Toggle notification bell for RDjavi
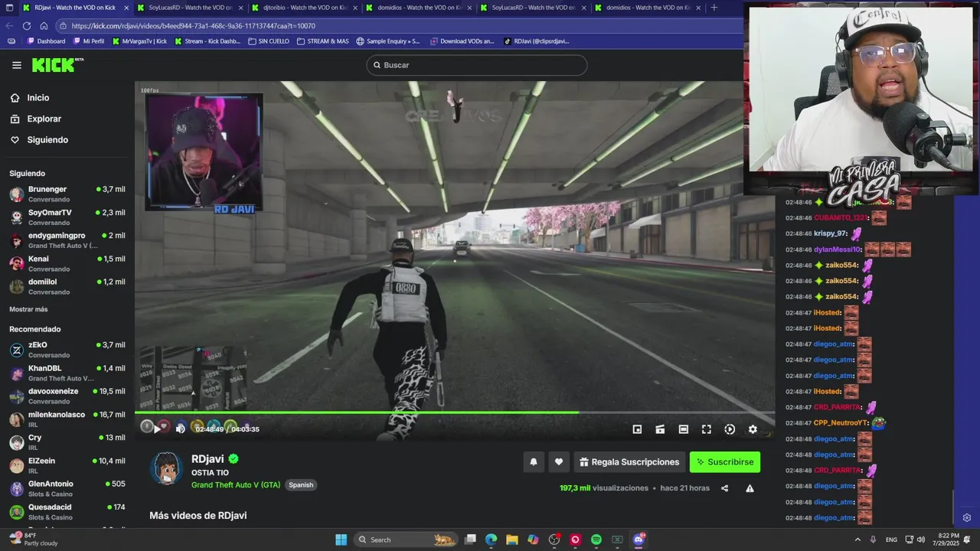This screenshot has height=551, width=980. [x=534, y=461]
